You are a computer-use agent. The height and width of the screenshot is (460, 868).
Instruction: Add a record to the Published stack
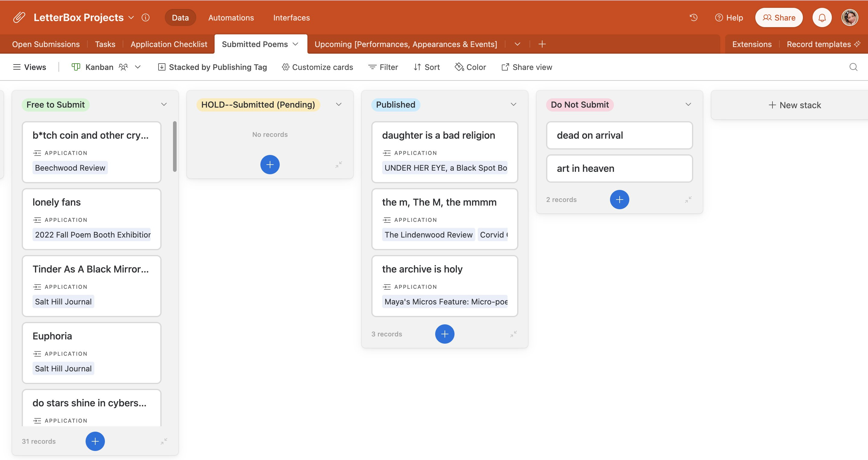pos(445,334)
